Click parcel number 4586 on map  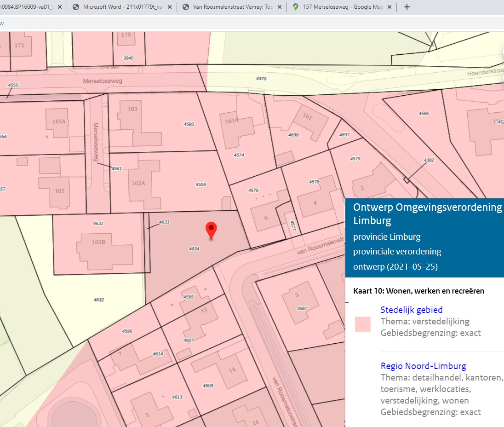tap(424, 113)
